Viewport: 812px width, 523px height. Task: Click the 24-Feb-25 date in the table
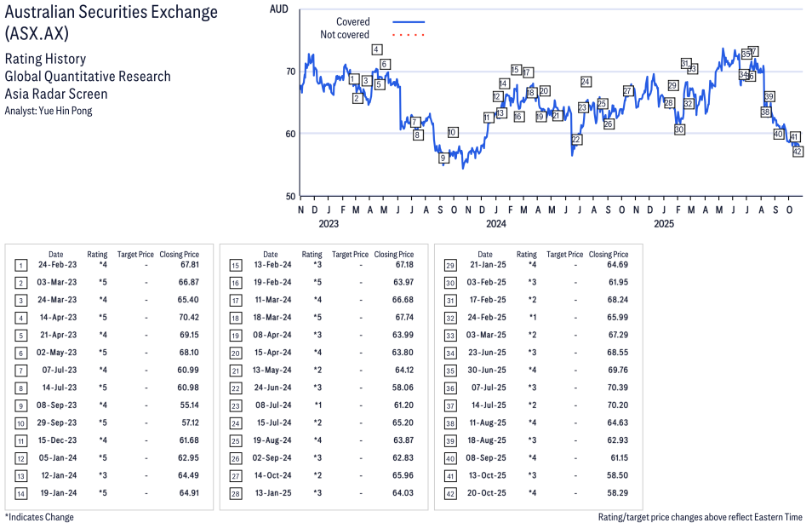pyautogui.click(x=485, y=318)
